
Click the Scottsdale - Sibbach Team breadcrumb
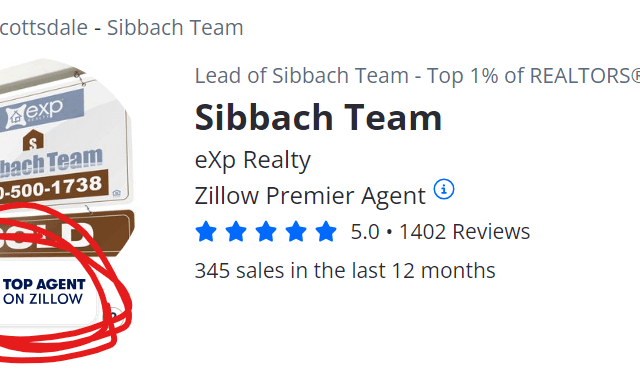click(x=121, y=28)
